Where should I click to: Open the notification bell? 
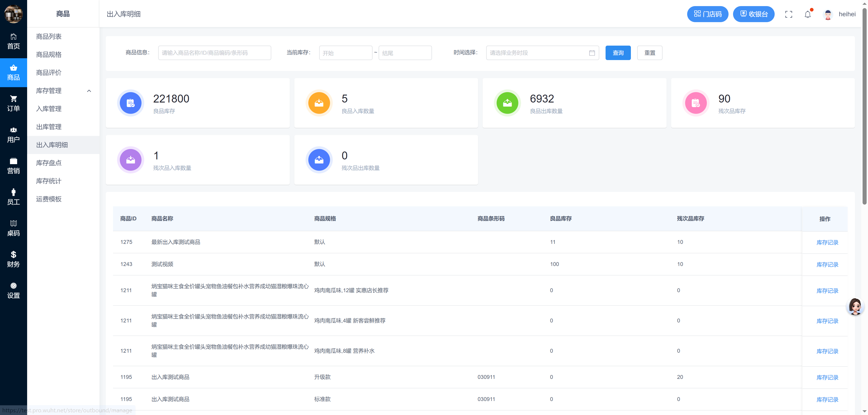coord(807,14)
